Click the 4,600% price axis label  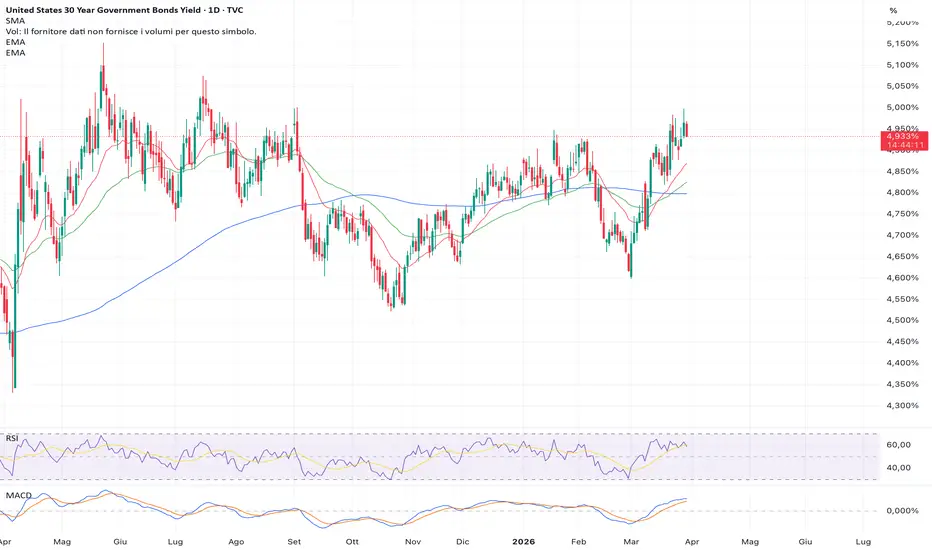[x=902, y=278]
